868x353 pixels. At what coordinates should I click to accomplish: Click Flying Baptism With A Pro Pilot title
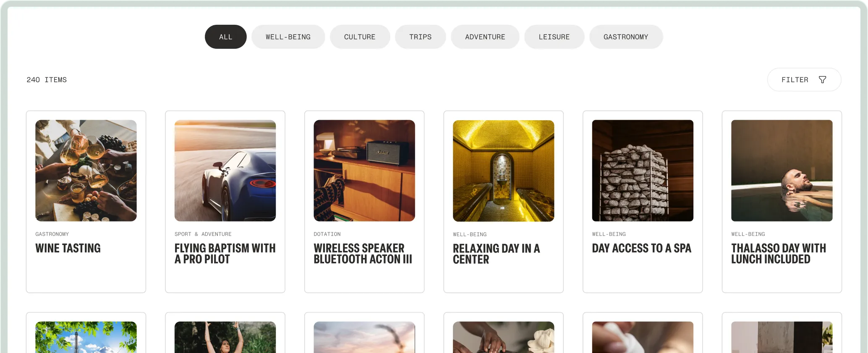click(225, 254)
